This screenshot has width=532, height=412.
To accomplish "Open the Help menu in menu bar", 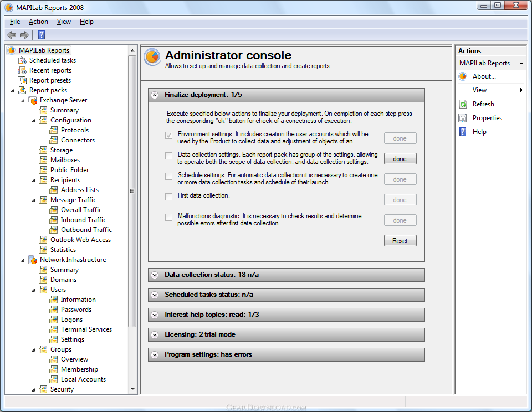I will coord(86,22).
